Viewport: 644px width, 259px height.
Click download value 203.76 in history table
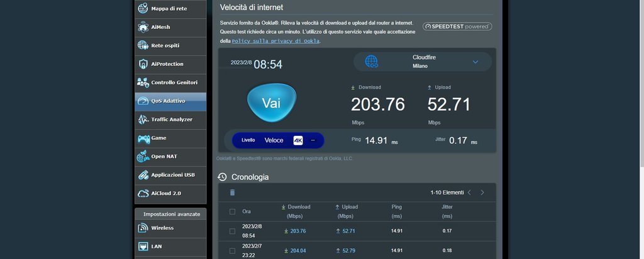(298, 231)
